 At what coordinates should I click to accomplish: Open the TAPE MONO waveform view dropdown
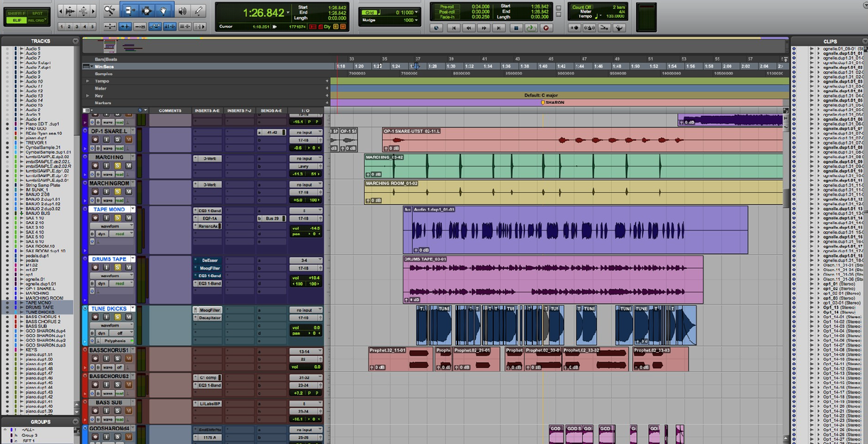pos(112,226)
